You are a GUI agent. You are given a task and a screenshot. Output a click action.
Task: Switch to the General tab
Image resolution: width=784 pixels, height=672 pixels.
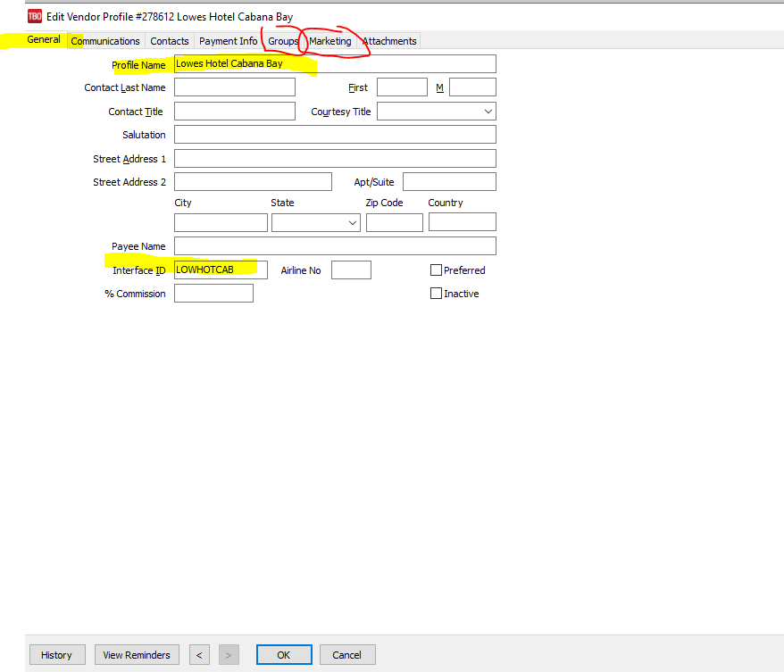point(44,39)
